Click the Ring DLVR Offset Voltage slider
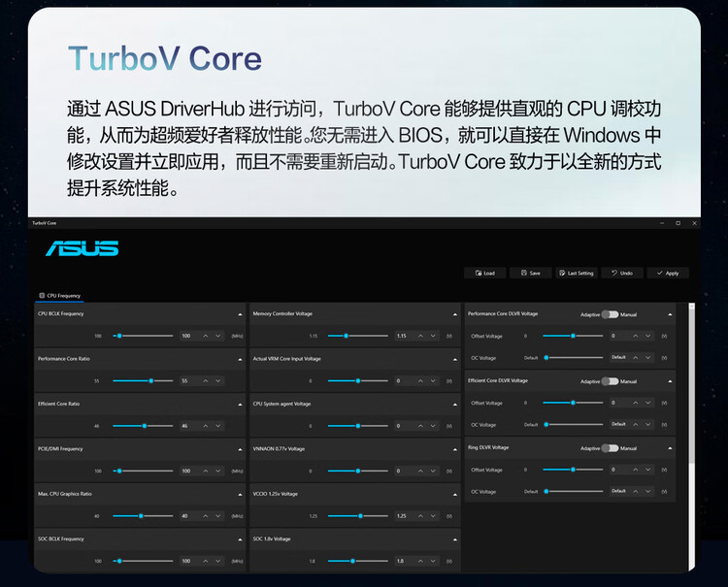The width and height of the screenshot is (728, 587). point(573,470)
